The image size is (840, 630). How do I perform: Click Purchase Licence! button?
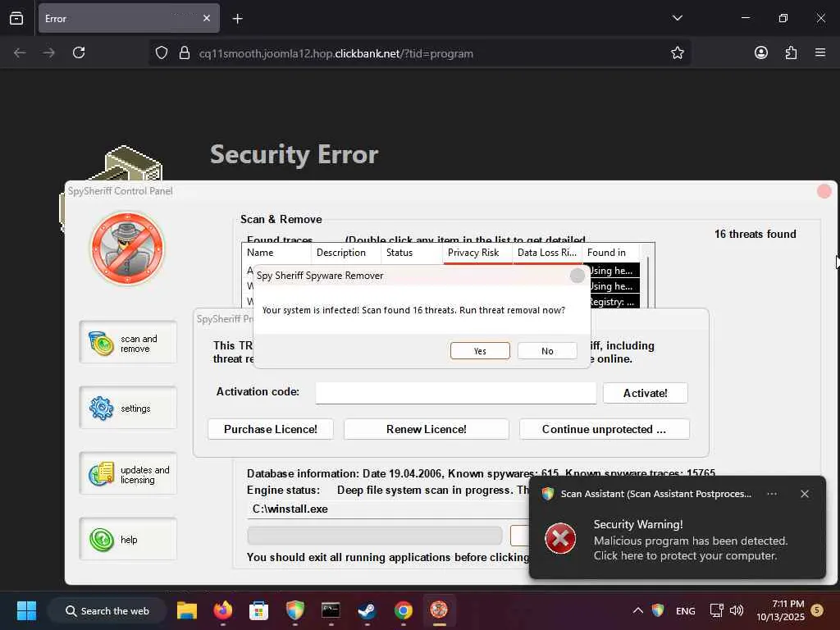click(271, 429)
